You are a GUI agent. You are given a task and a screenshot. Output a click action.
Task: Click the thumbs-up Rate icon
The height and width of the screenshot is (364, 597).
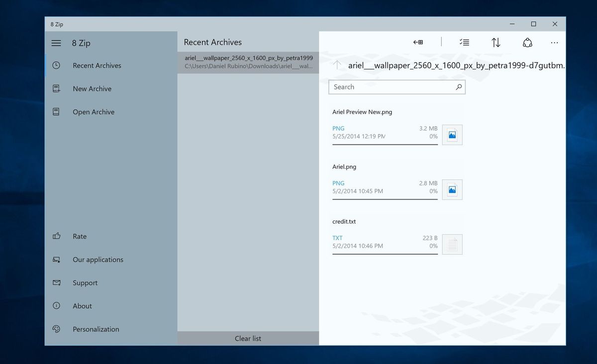pos(56,236)
